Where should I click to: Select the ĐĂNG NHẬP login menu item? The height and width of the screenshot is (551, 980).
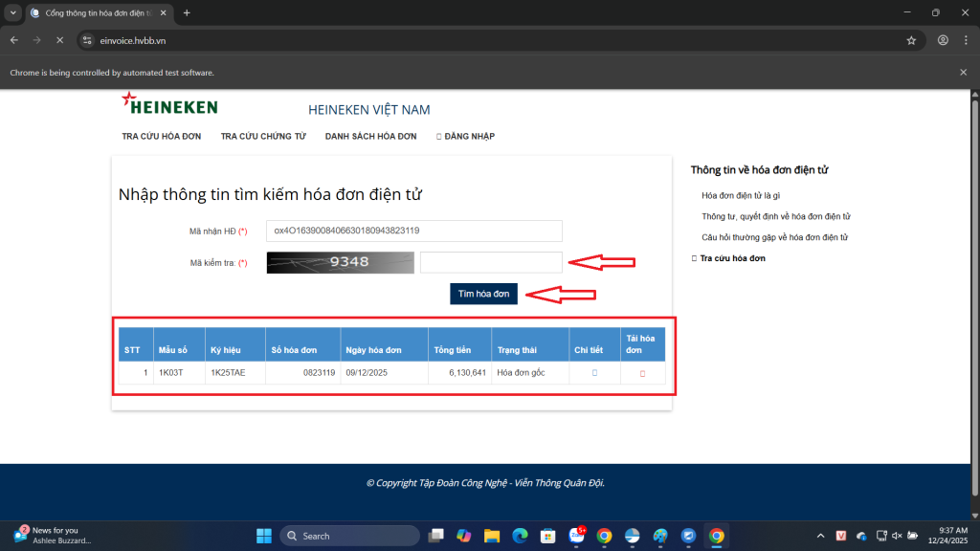point(466,137)
